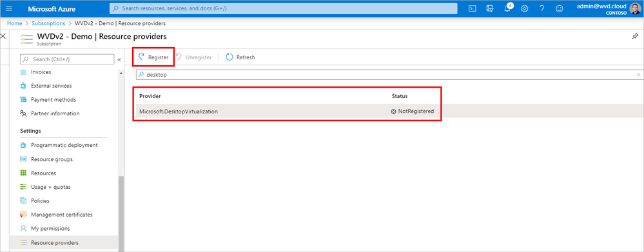Open the help question mark
The height and width of the screenshot is (252, 644).
tap(542, 8)
